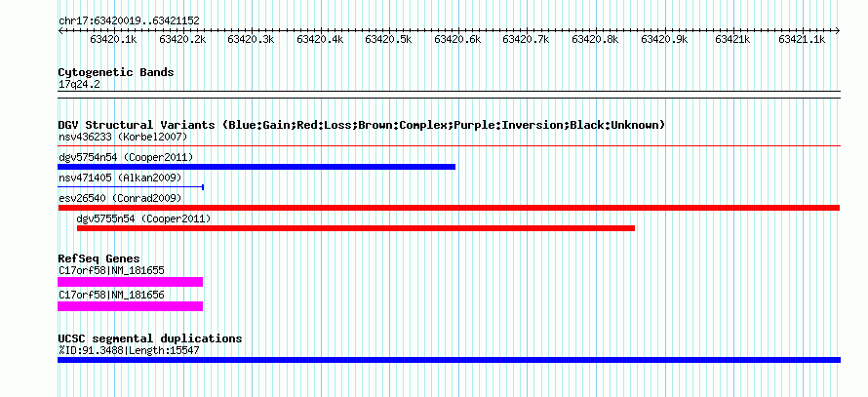Click the red dgv5755n54 loss variant bar

[x=356, y=228]
